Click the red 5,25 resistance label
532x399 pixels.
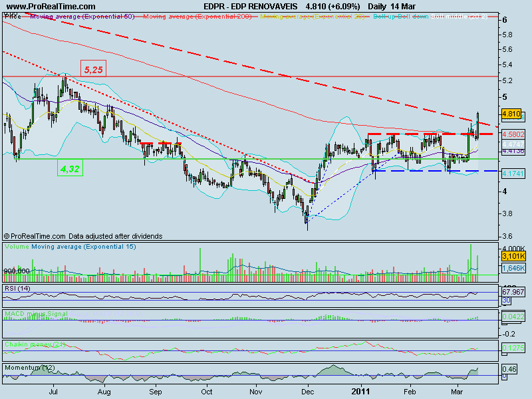(93, 69)
